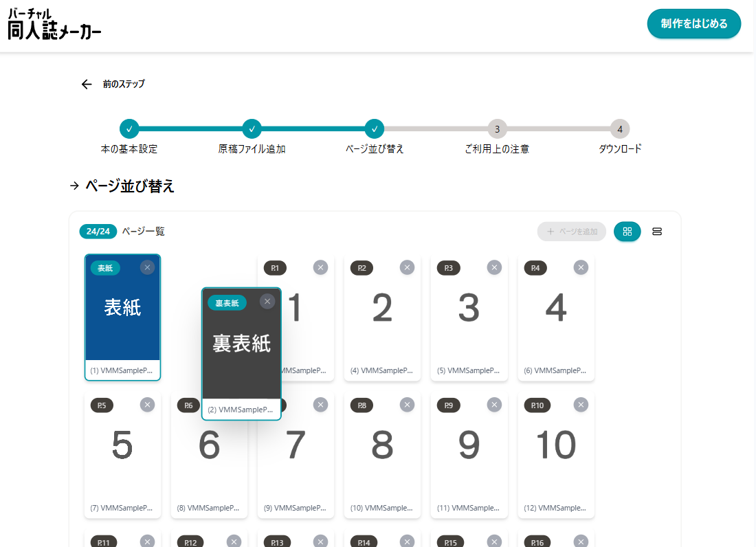
Task: Delete page P.8 using its X icon
Action: (x=407, y=405)
